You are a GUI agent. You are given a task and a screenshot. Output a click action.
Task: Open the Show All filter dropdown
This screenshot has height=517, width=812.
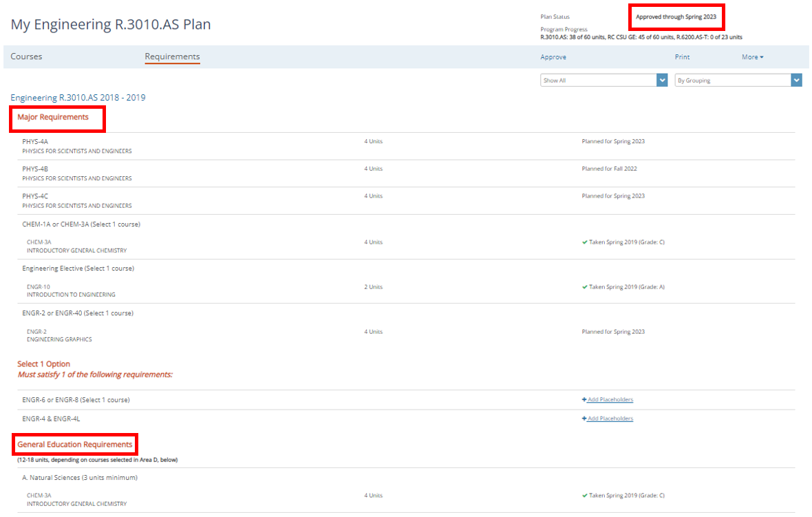(x=603, y=81)
